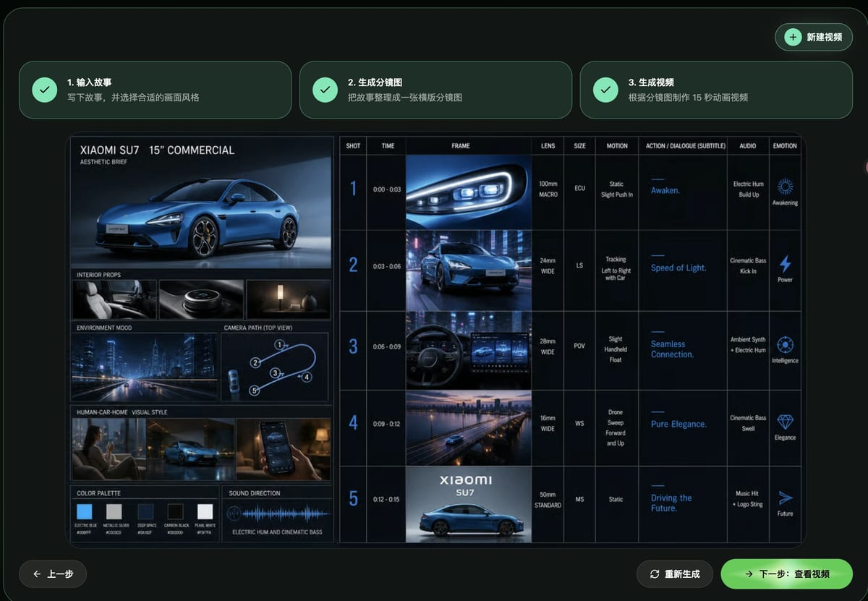Click shot 4 bridge drone frame

468,428
